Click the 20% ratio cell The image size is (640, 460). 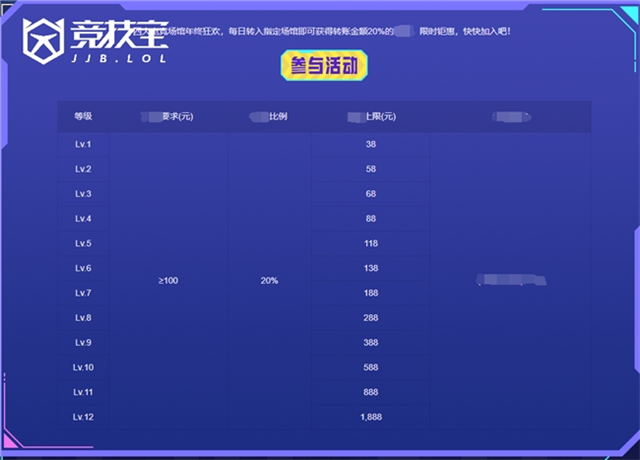click(x=269, y=281)
